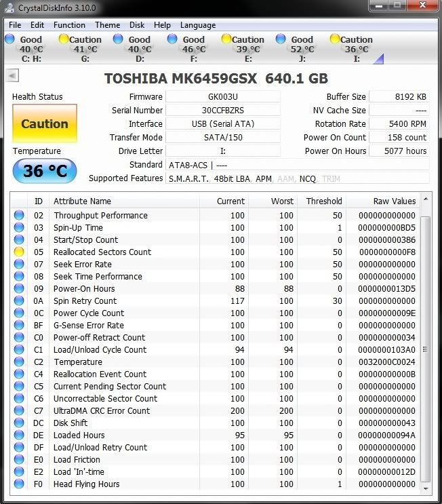Select the Caution 41 °C G: disk
442x504 pixels.
click(x=79, y=49)
